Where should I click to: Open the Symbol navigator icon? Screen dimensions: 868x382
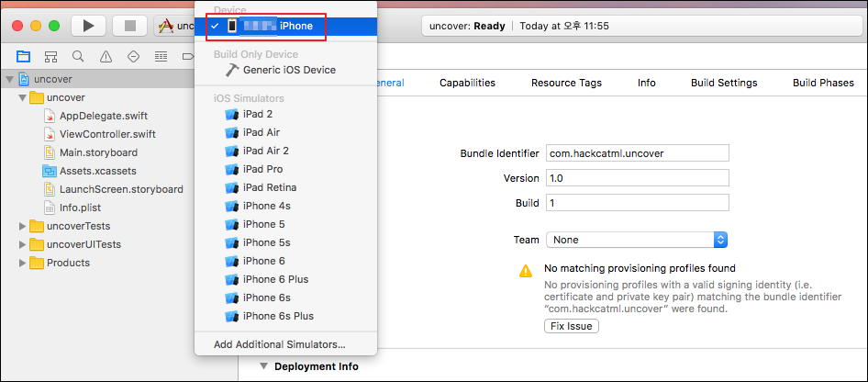coord(51,56)
